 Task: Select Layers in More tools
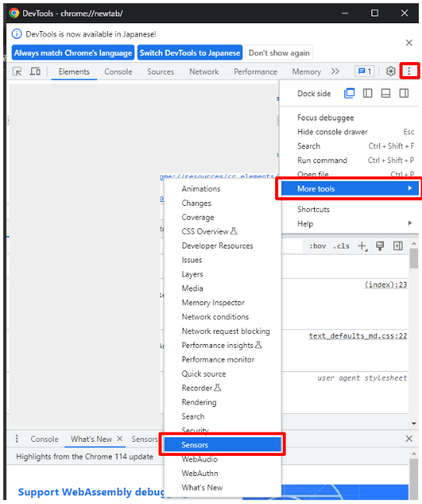(222, 274)
